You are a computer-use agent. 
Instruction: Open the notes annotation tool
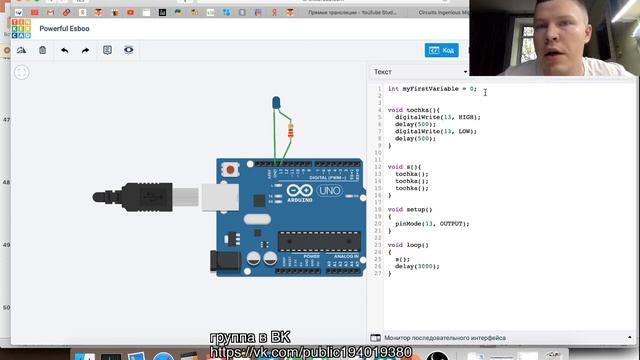click(x=107, y=50)
